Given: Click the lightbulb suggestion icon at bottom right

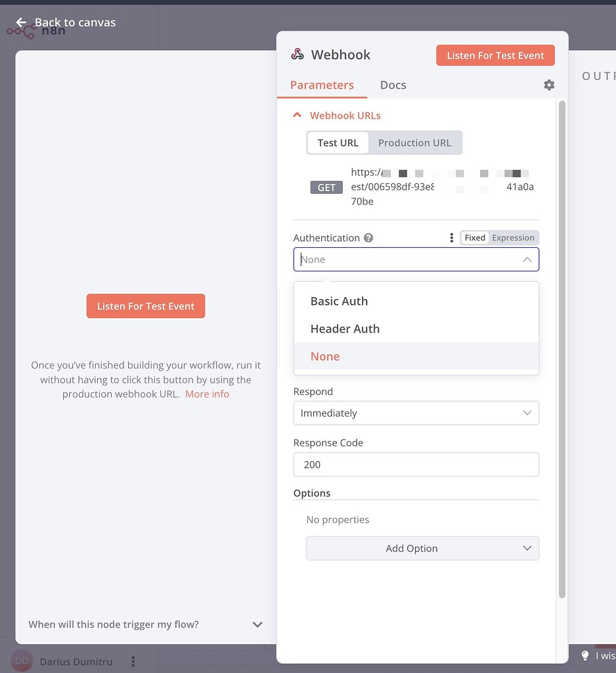Looking at the screenshot, I should coord(584,655).
